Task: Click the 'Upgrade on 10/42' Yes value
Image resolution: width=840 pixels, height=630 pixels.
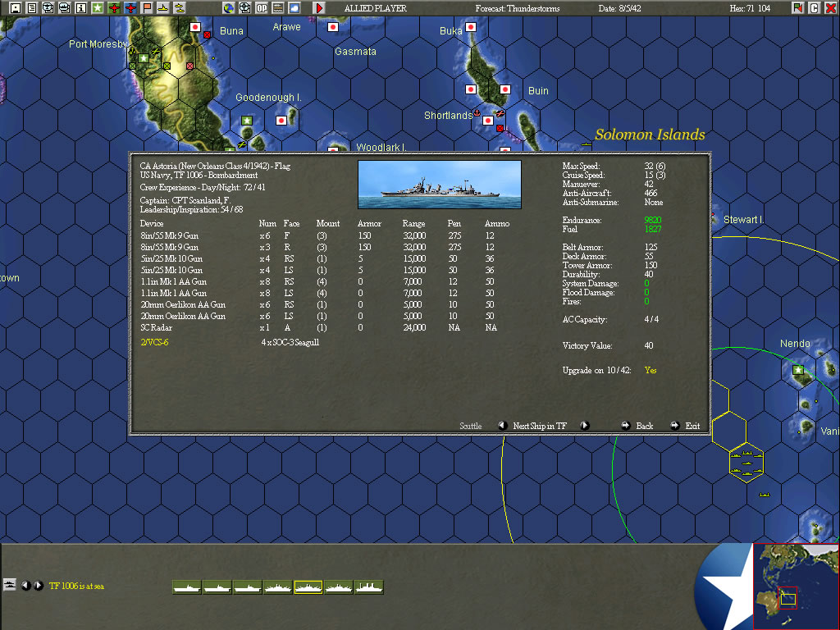Action: tap(651, 370)
